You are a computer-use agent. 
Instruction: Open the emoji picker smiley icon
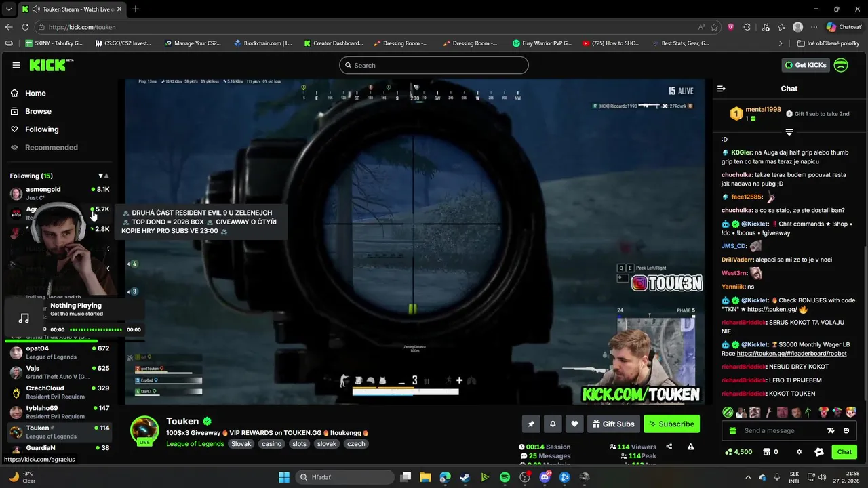click(x=846, y=431)
